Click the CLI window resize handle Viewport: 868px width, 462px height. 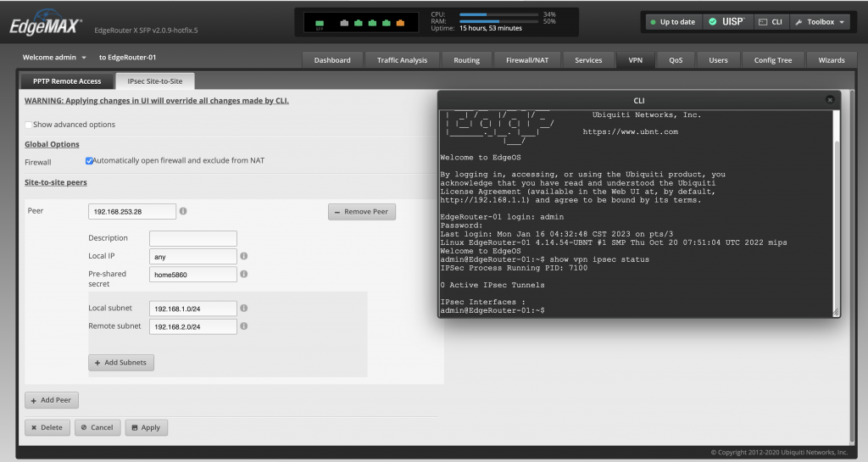pos(836,313)
